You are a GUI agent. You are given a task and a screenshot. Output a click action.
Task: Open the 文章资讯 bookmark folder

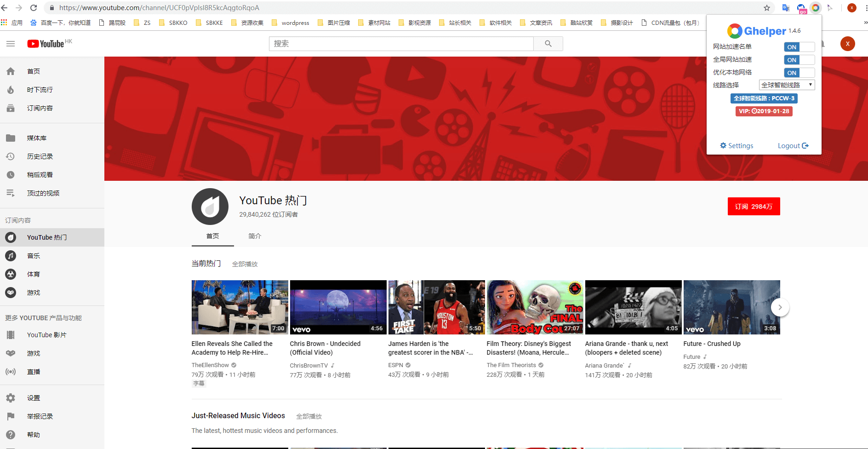(x=537, y=23)
